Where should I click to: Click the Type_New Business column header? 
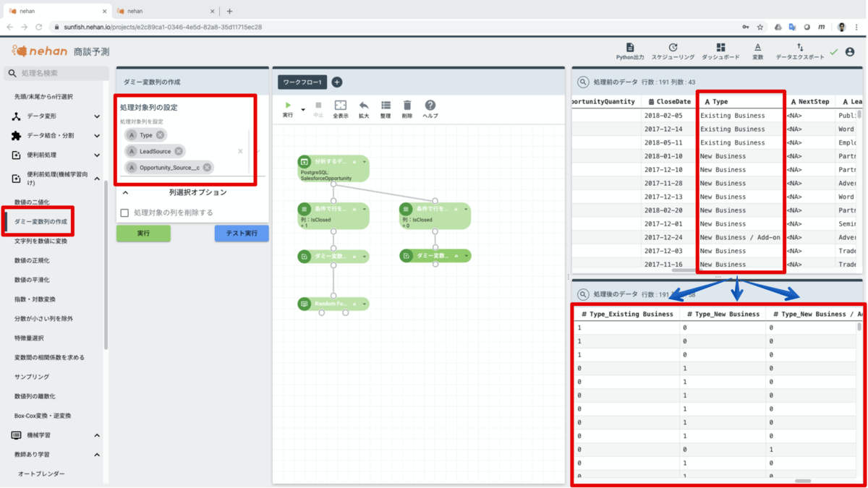(723, 314)
